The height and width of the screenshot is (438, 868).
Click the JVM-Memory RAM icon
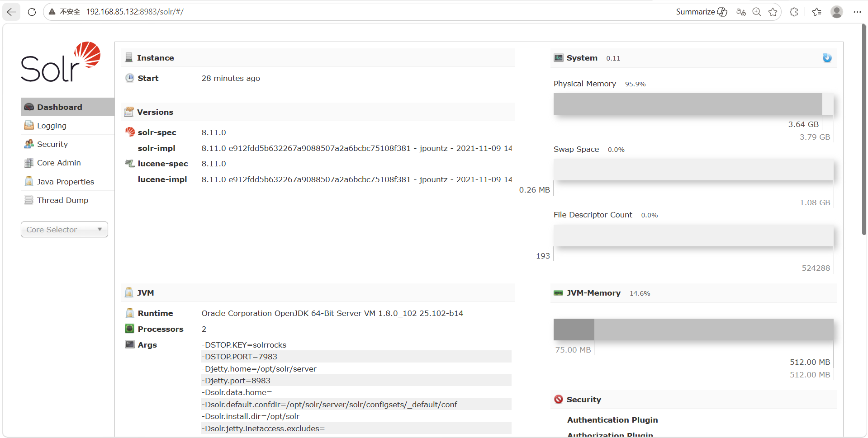click(559, 293)
